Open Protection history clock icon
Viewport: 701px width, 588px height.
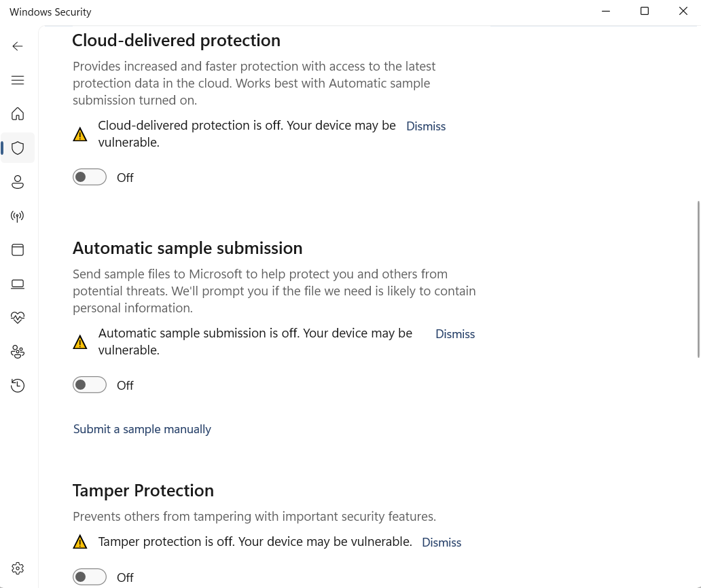click(18, 386)
